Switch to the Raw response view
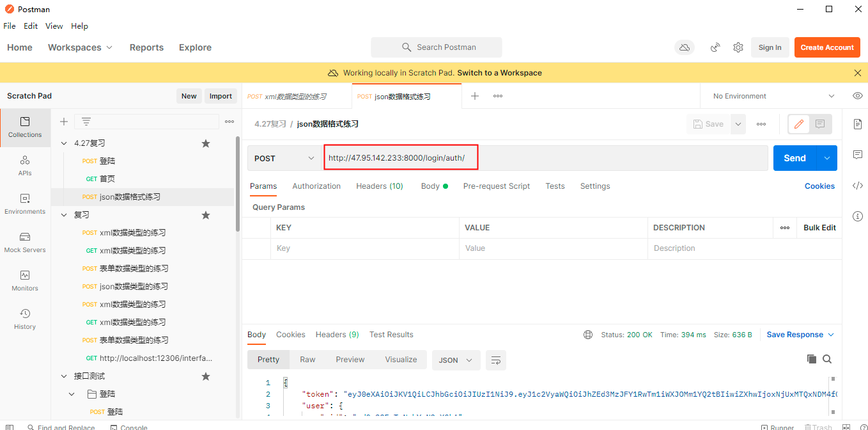The image size is (868, 430). coord(307,360)
